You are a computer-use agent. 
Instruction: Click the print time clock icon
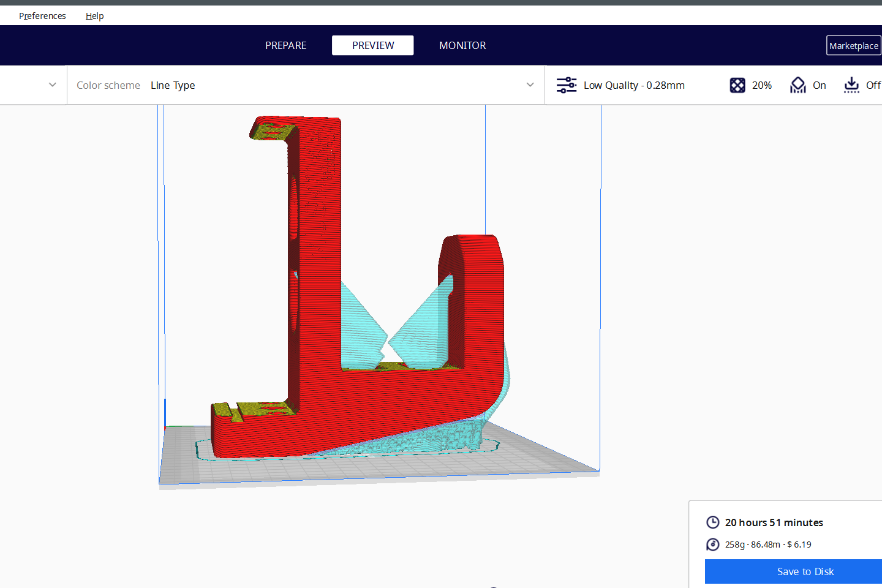click(x=713, y=522)
